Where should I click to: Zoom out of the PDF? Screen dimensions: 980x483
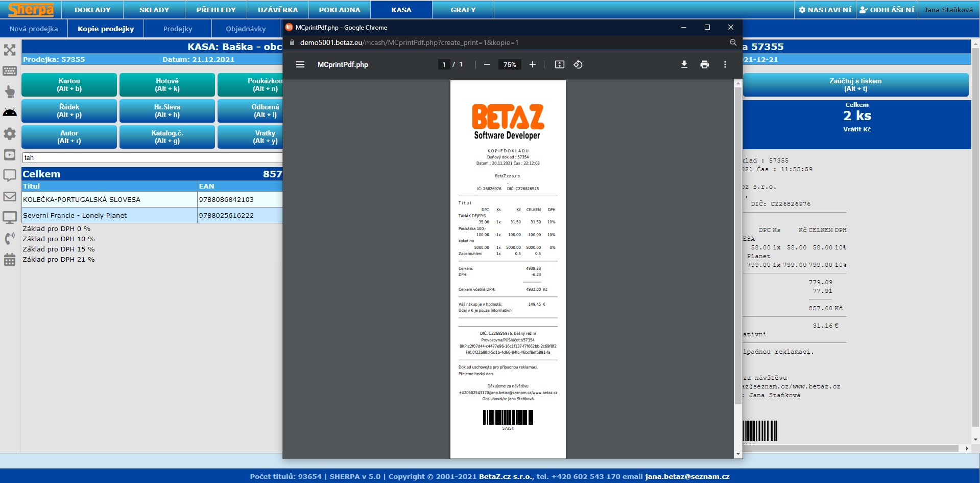pyautogui.click(x=487, y=64)
